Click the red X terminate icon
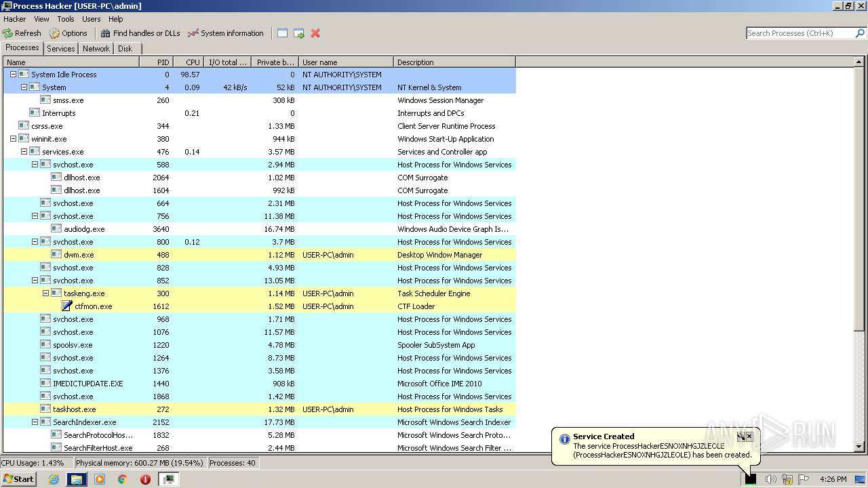868x488 pixels. click(x=315, y=33)
